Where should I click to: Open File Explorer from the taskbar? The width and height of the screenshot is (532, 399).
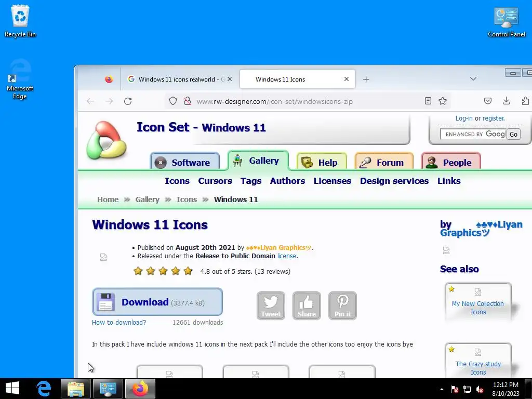(x=76, y=389)
